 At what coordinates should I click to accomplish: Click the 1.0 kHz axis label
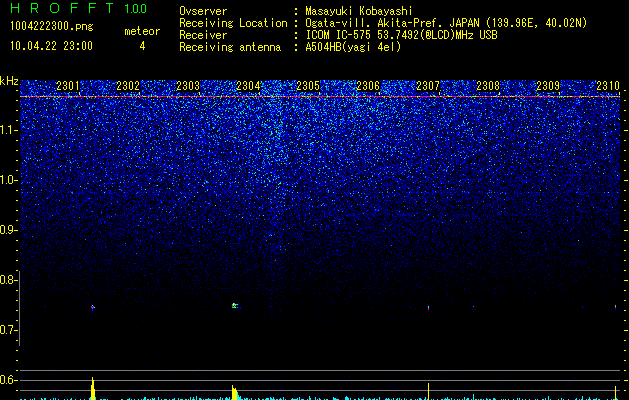[9, 180]
